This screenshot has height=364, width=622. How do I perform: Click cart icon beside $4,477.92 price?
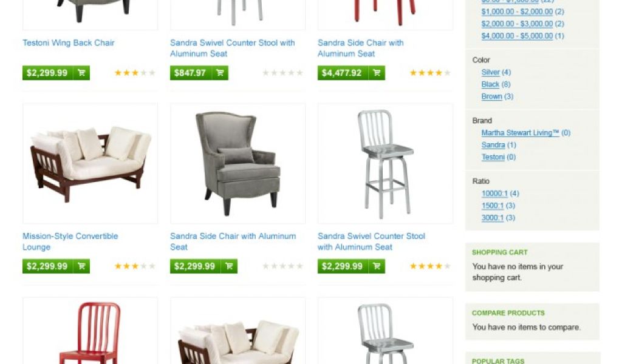pos(377,73)
